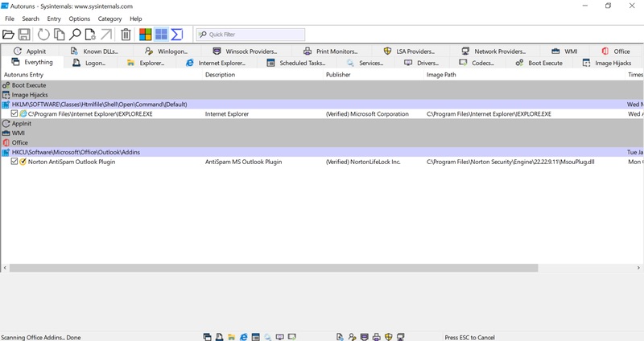Viewport: 644px width, 341px height.
Task: Disable the Norton AntiSpam Outlook Plugin checkbox
Action: [x=14, y=162]
